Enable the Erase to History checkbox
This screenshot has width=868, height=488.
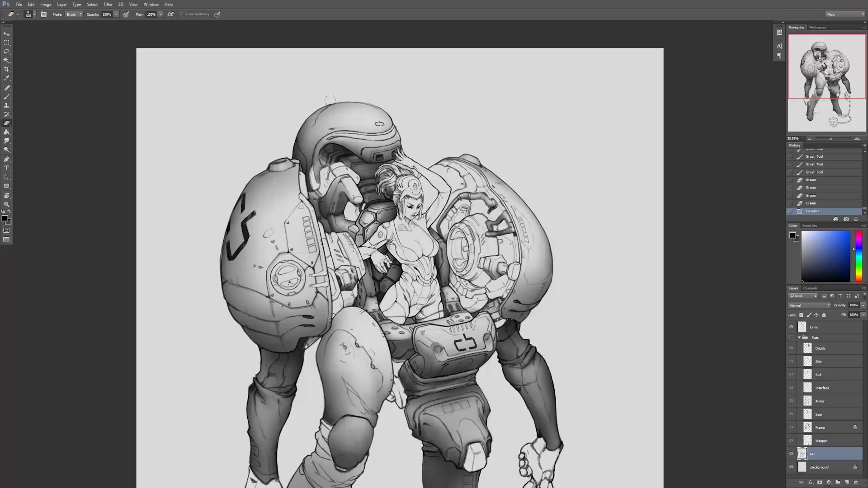pyautogui.click(x=182, y=14)
